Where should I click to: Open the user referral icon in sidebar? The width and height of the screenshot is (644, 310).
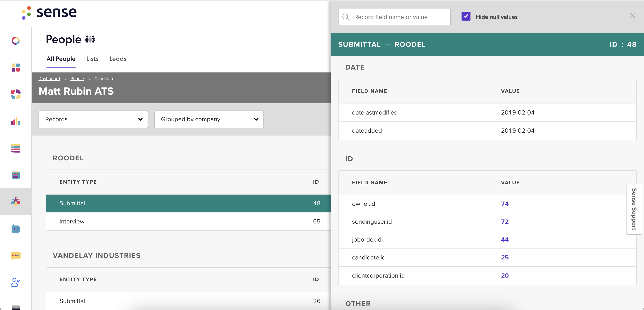pyautogui.click(x=15, y=282)
